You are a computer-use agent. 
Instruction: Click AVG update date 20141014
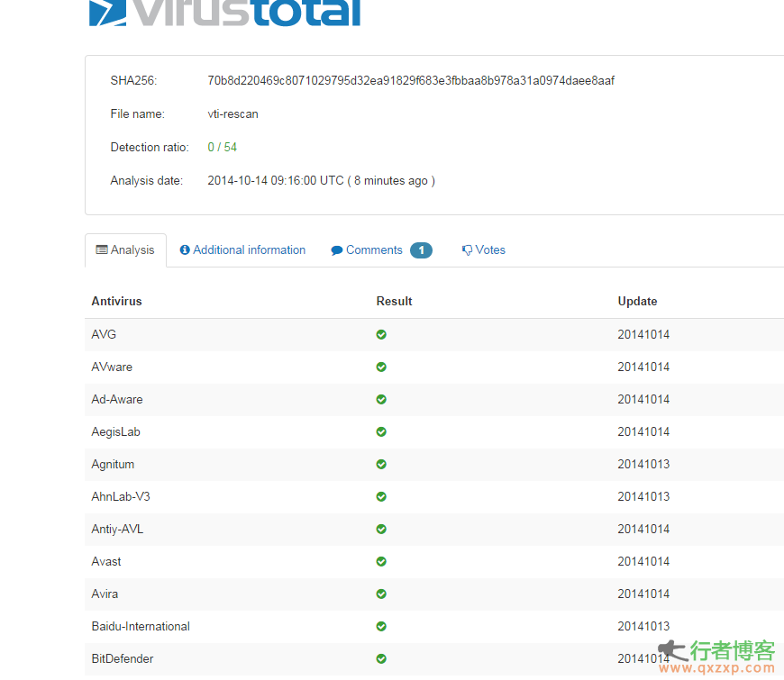tap(643, 335)
